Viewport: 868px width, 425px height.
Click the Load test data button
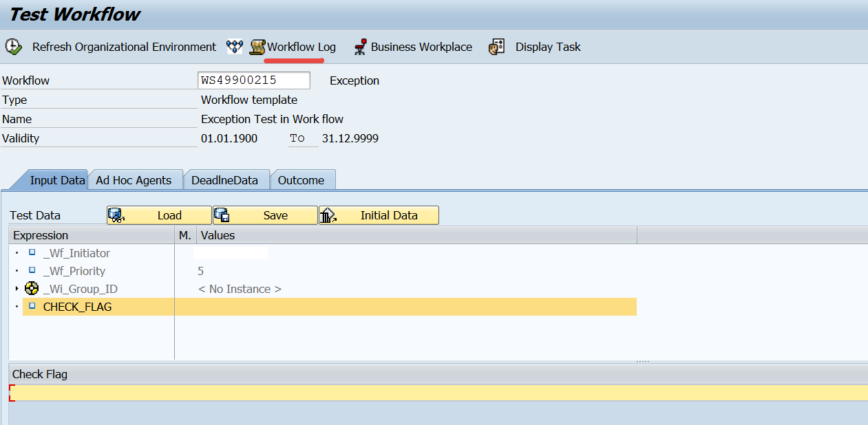159,215
